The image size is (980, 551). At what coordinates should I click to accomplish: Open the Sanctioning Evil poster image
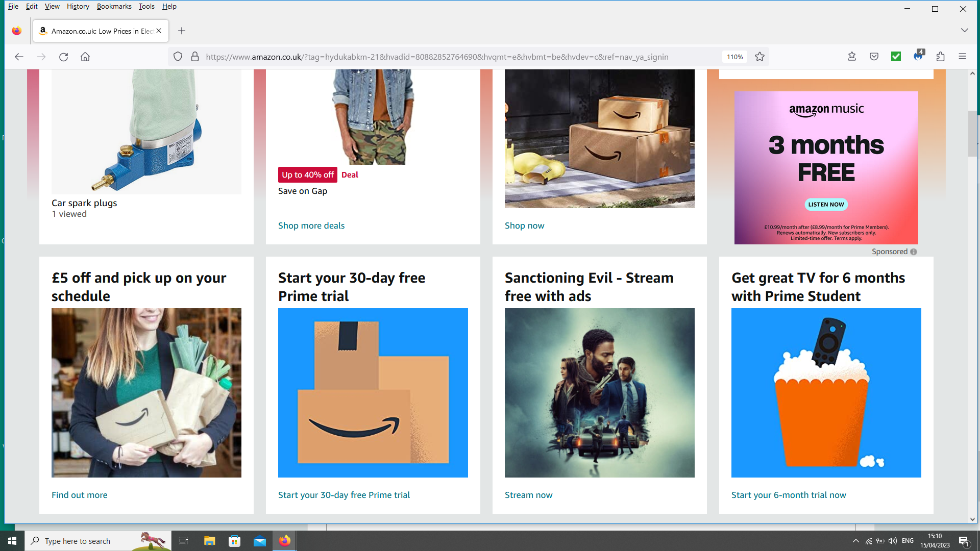point(600,393)
